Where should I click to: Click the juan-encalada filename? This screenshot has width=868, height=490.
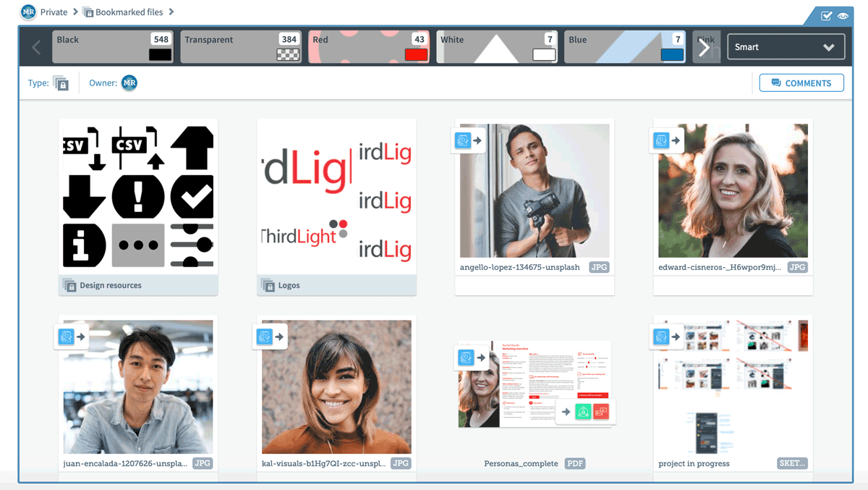126,463
